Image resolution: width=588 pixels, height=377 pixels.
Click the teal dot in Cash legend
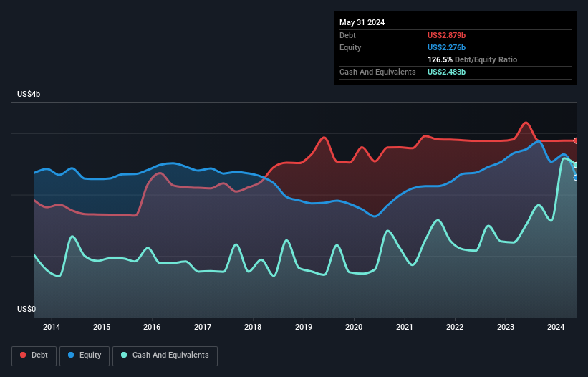124,355
